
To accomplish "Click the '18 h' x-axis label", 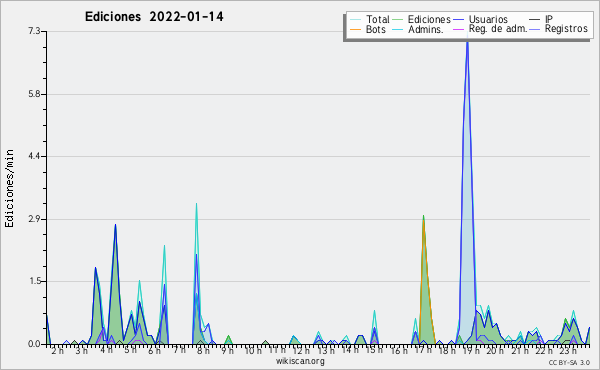I will pos(447,351).
